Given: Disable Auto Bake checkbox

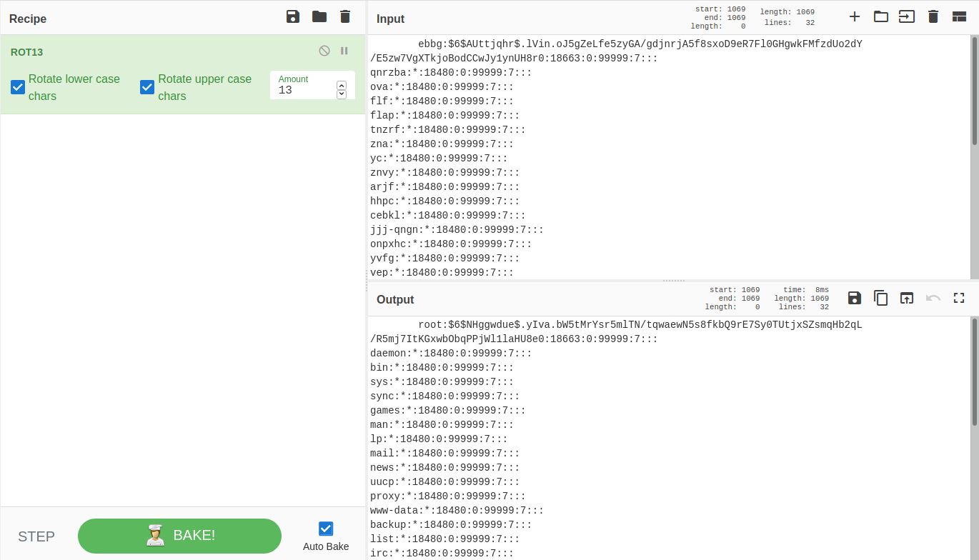Looking at the screenshot, I should [326, 529].
